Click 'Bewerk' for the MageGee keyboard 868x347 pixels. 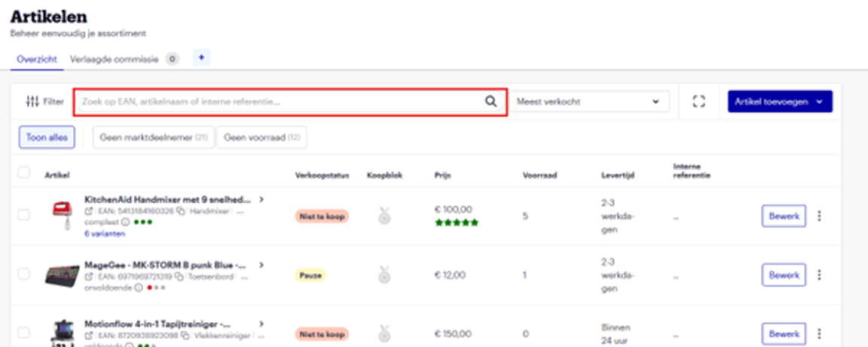[784, 275]
